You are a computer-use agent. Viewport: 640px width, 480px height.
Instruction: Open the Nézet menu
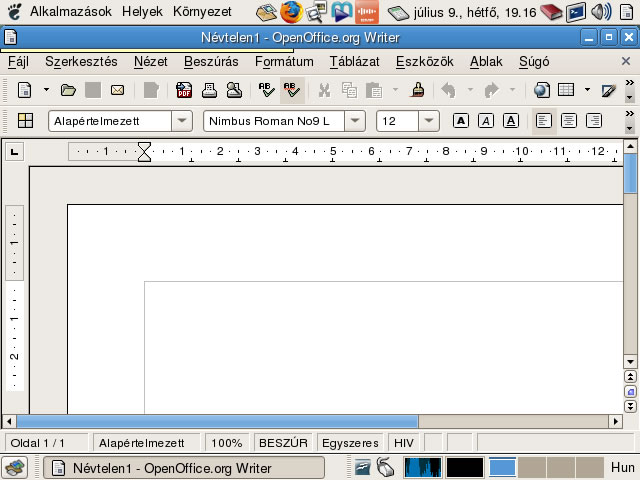[151, 62]
